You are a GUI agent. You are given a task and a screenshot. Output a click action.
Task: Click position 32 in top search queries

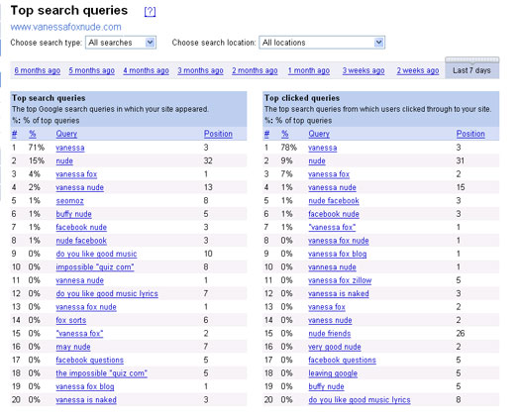coord(208,160)
